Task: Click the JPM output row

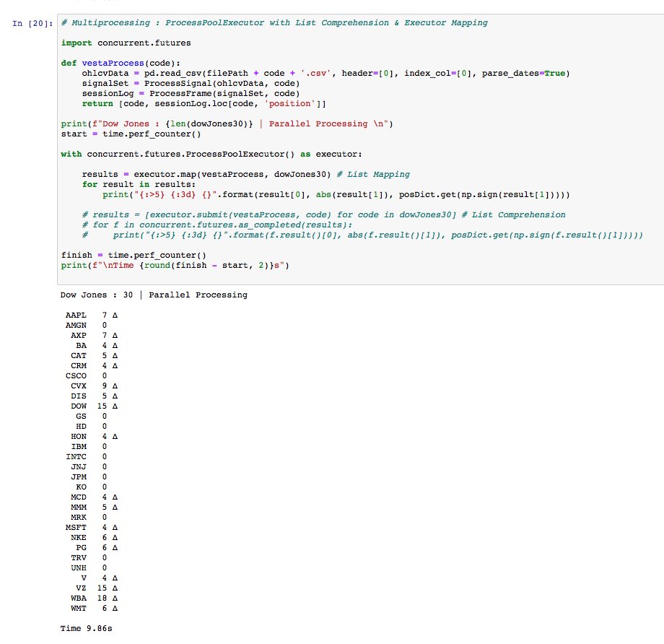Action: point(89,477)
